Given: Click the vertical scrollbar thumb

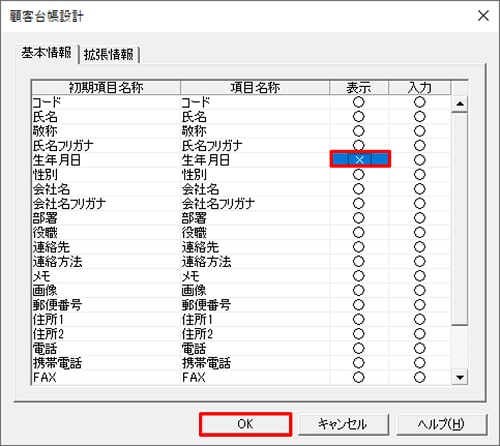Looking at the screenshot, I should [460, 219].
